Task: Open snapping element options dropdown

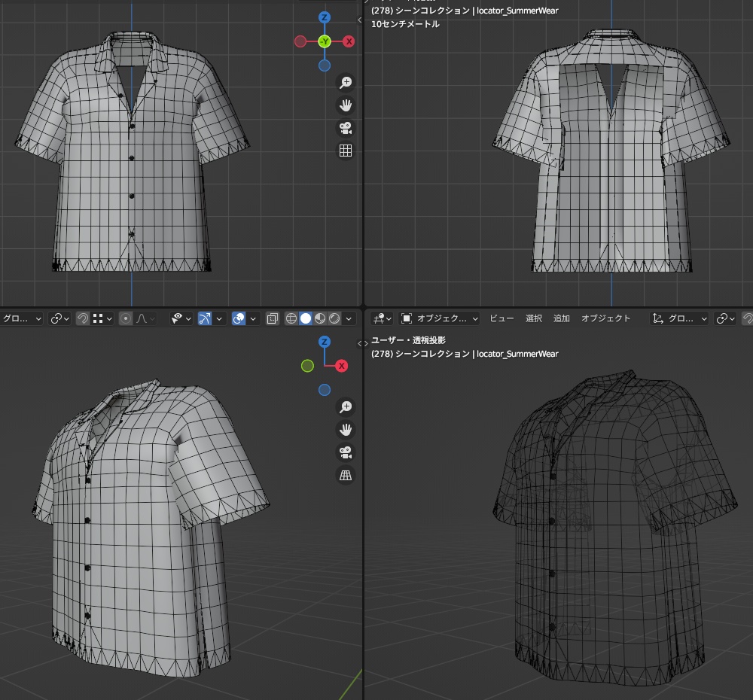Action: tap(102, 318)
